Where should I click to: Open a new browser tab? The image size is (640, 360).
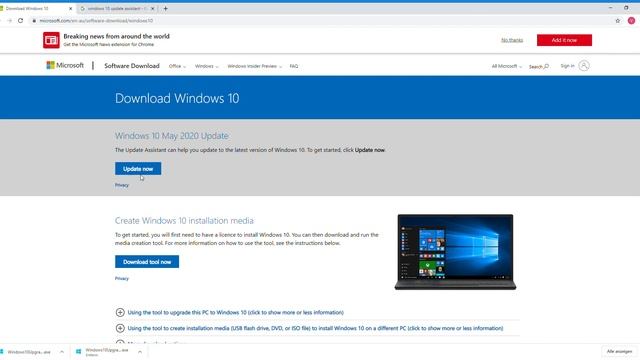(x=166, y=8)
